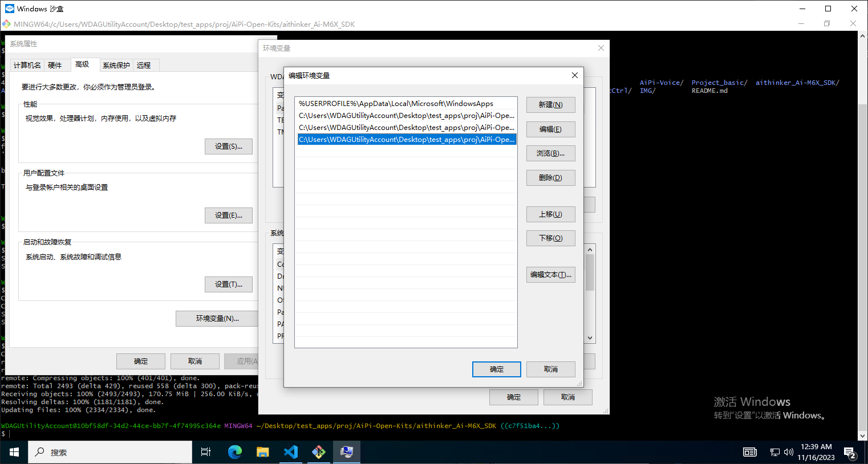The height and width of the screenshot is (464, 868).
Task: Click 取消 in the 环境变量 window
Action: [567, 397]
